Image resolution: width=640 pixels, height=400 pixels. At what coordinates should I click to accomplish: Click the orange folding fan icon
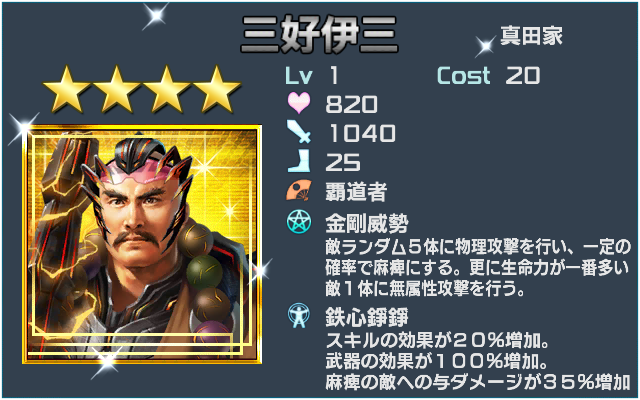(299, 190)
